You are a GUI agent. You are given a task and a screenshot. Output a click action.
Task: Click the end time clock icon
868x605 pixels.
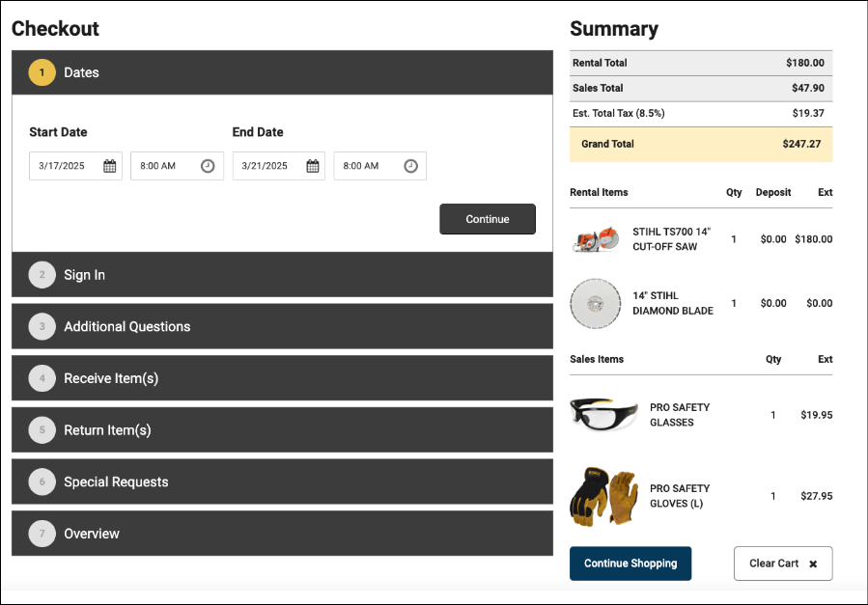[410, 166]
